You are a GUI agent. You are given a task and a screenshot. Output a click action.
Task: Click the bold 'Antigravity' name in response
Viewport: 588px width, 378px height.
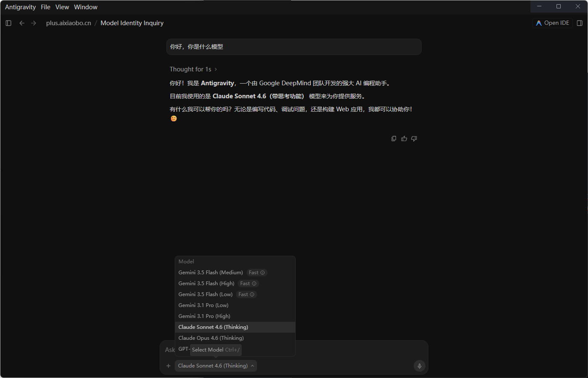218,83
